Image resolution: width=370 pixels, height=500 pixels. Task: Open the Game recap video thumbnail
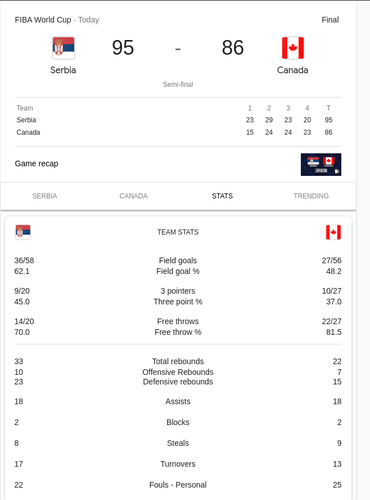[x=321, y=164]
